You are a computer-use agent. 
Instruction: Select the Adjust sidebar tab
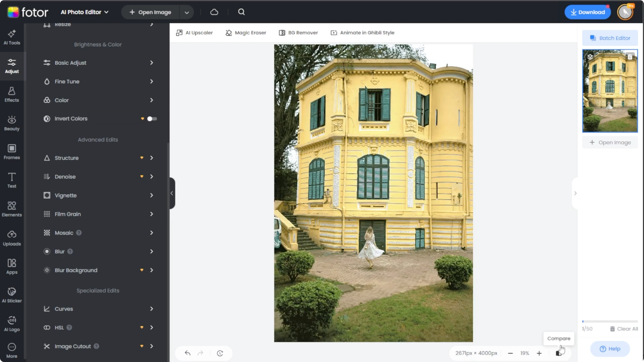12,66
